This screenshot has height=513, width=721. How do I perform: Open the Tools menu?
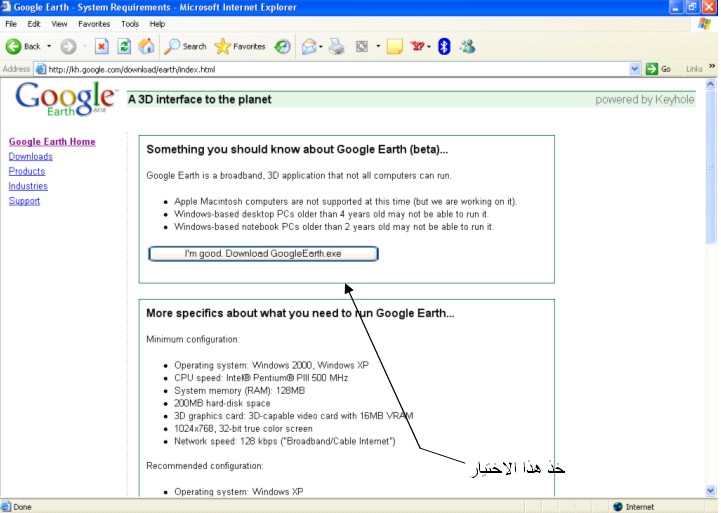[130, 23]
